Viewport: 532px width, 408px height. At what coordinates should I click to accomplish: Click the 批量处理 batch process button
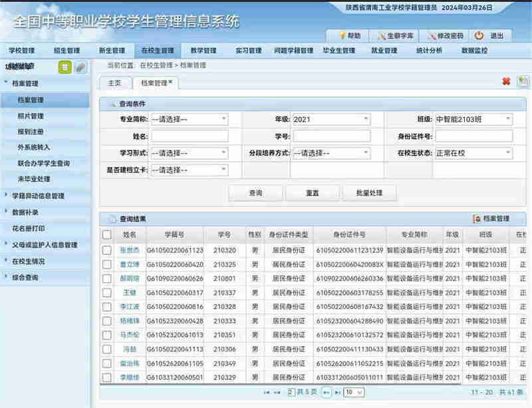click(x=368, y=193)
